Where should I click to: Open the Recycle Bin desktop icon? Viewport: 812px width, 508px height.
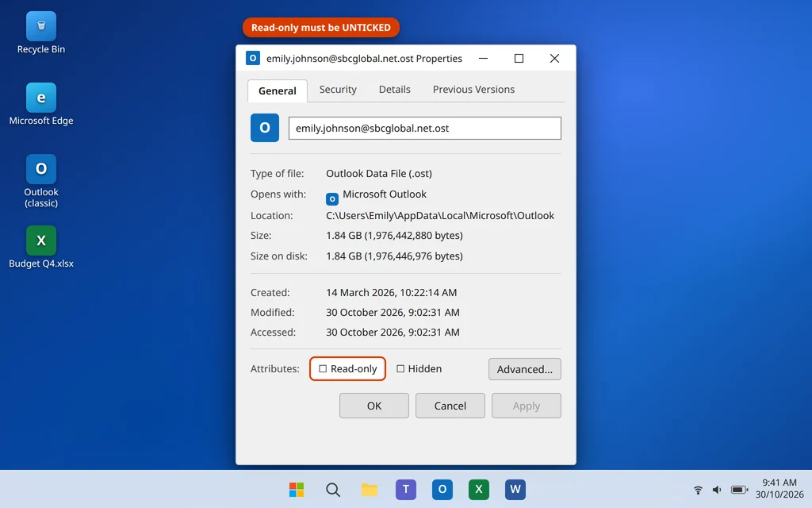(41, 33)
